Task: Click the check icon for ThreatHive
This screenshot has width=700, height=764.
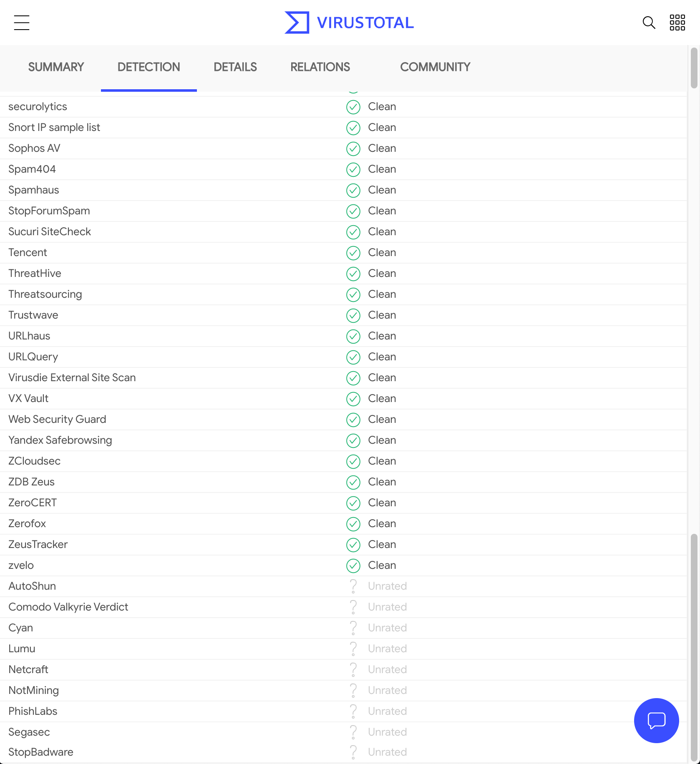Action: [x=353, y=274]
